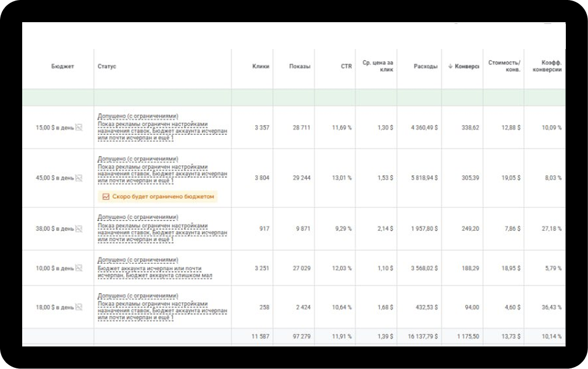The width and height of the screenshot is (588, 369).
Task: Click budget chart icon beside 18,00 $
Action: [x=79, y=307]
